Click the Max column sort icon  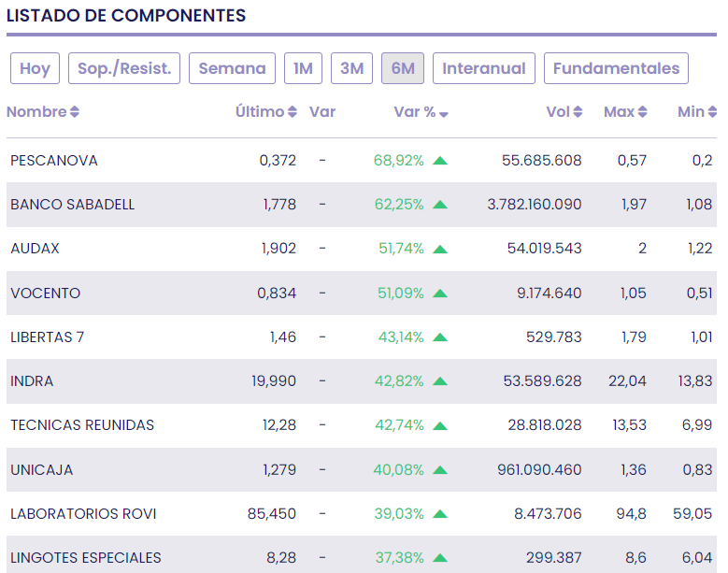pos(643,112)
